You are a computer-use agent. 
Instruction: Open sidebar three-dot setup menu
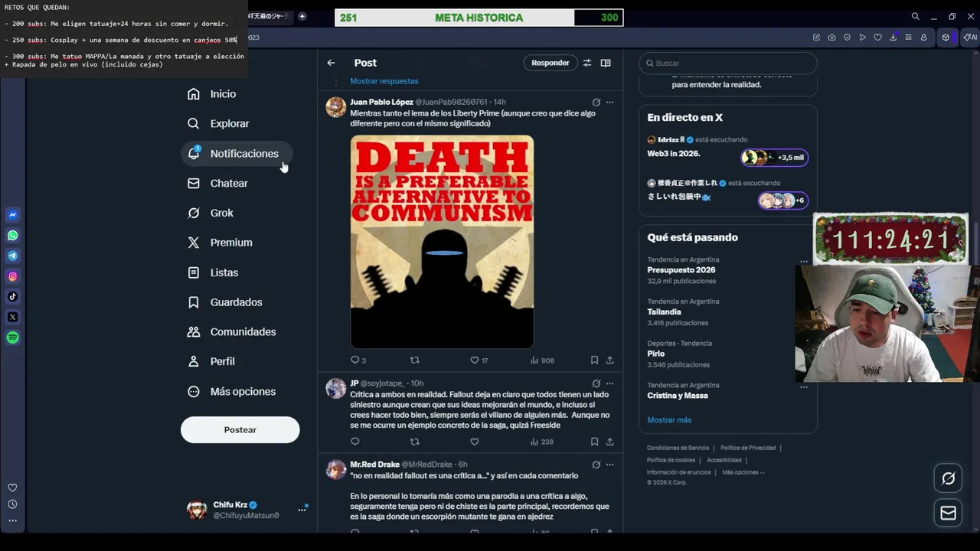[12, 520]
